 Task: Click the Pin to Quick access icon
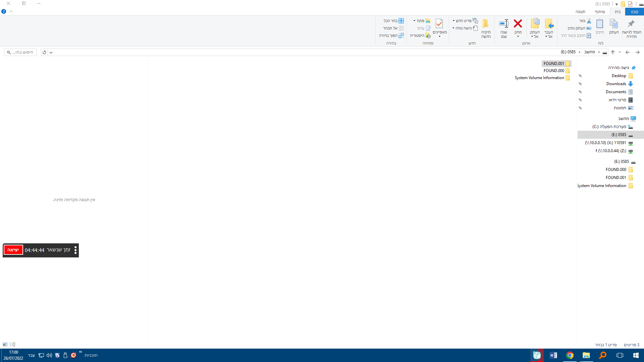[x=631, y=24]
